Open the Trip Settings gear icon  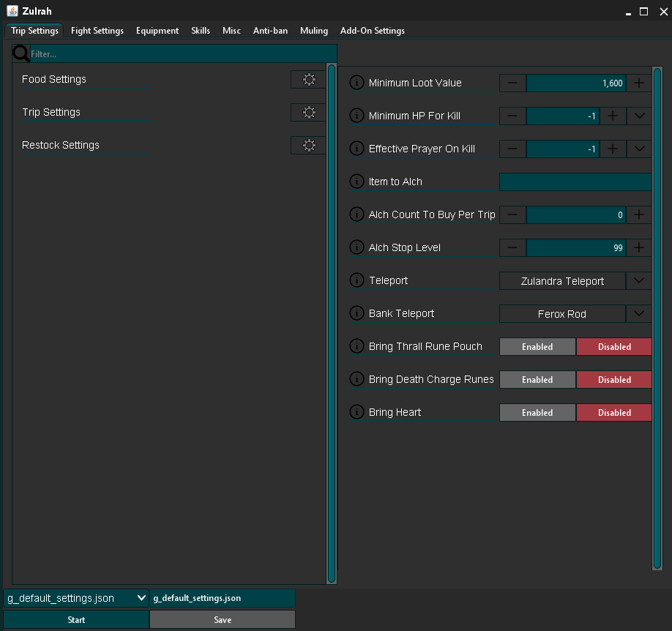[x=309, y=112]
